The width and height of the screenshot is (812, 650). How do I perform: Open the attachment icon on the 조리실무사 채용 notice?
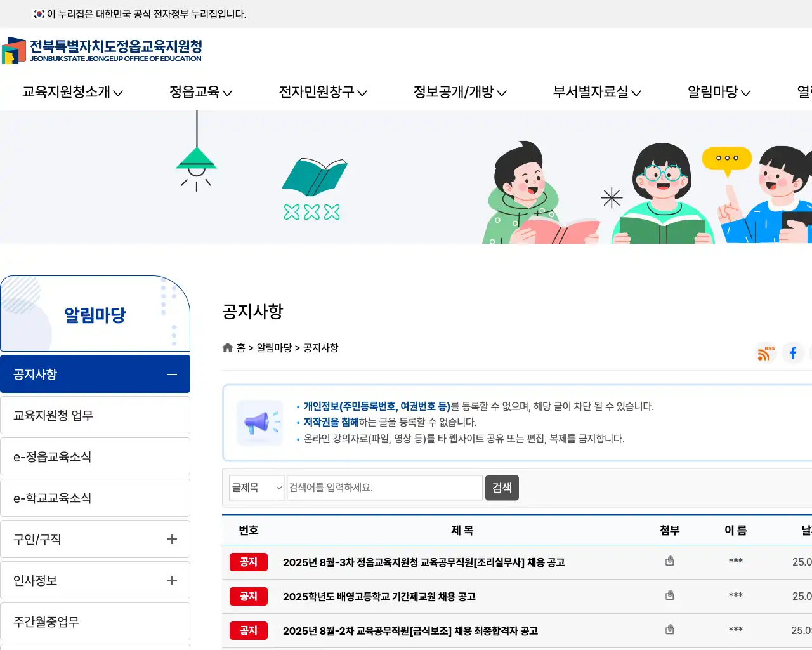click(x=669, y=561)
